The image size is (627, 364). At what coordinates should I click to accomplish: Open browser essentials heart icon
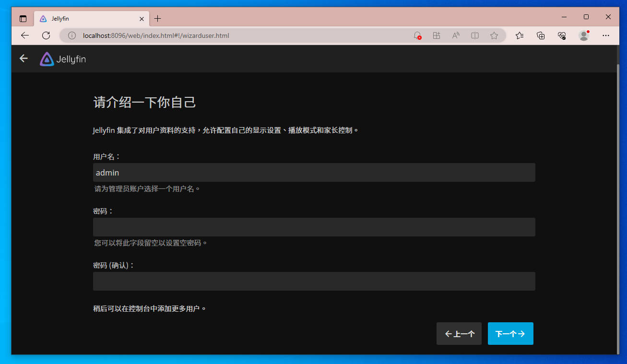(562, 35)
